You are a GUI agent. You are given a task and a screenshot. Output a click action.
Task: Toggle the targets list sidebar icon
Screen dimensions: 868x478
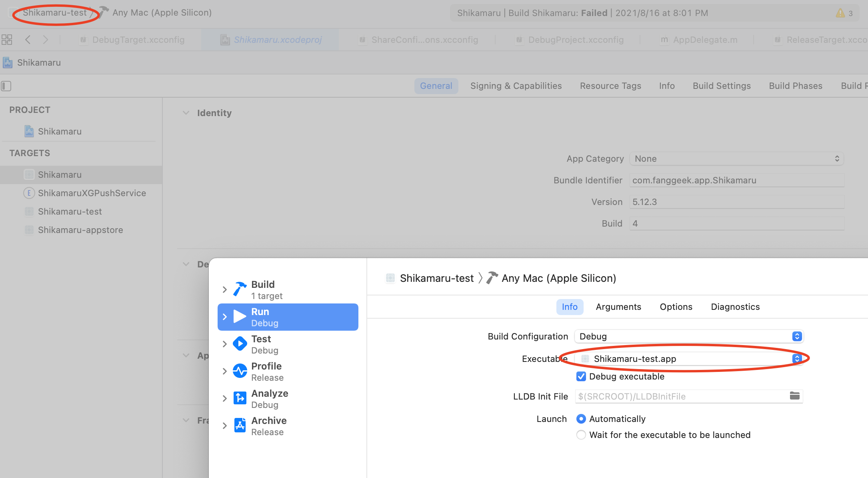[6, 86]
